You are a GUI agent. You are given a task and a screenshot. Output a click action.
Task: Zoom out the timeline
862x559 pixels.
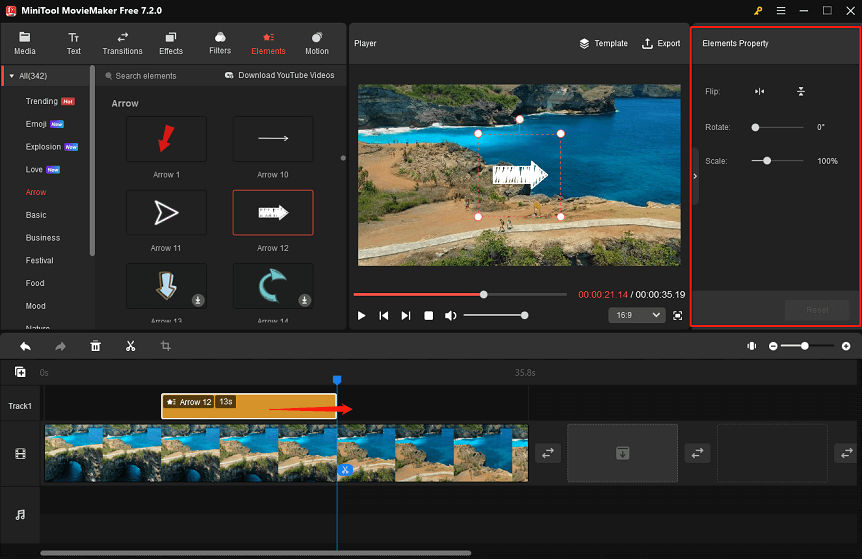(773, 346)
